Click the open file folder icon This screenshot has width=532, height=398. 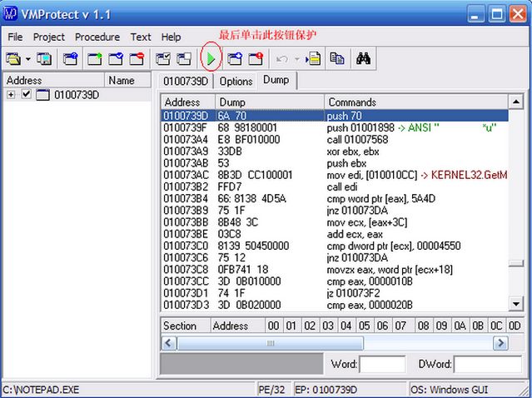click(13, 58)
